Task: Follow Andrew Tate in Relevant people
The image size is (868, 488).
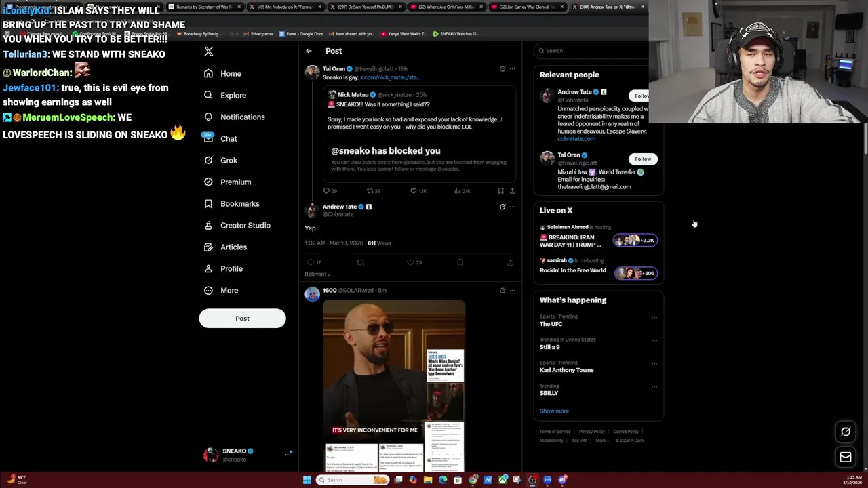Action: [639, 96]
